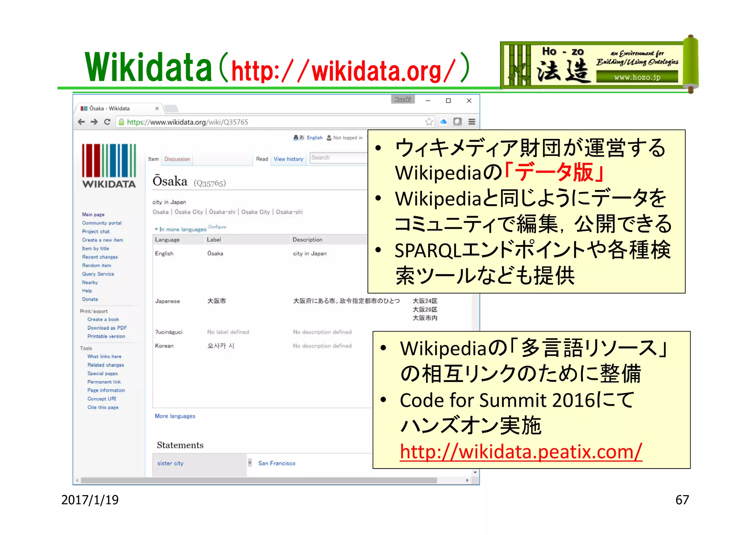This screenshot has height=535, width=756.
Task: Bookmark page with the star icon
Action: pos(429,122)
